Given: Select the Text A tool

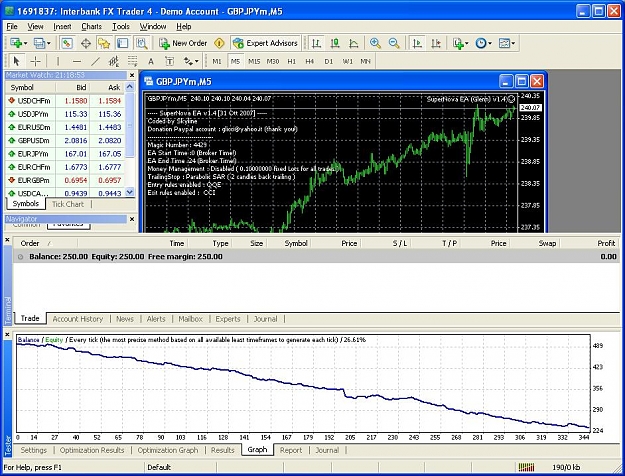Looking at the screenshot, I should (151, 61).
